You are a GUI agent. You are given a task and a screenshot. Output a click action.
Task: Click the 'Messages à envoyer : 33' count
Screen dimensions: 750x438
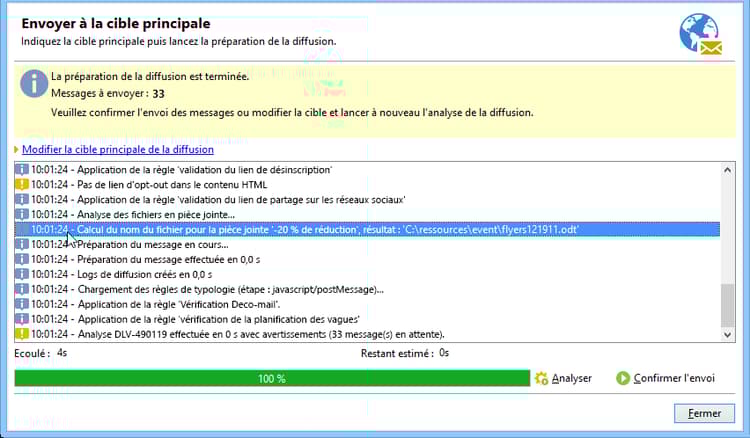click(108, 93)
